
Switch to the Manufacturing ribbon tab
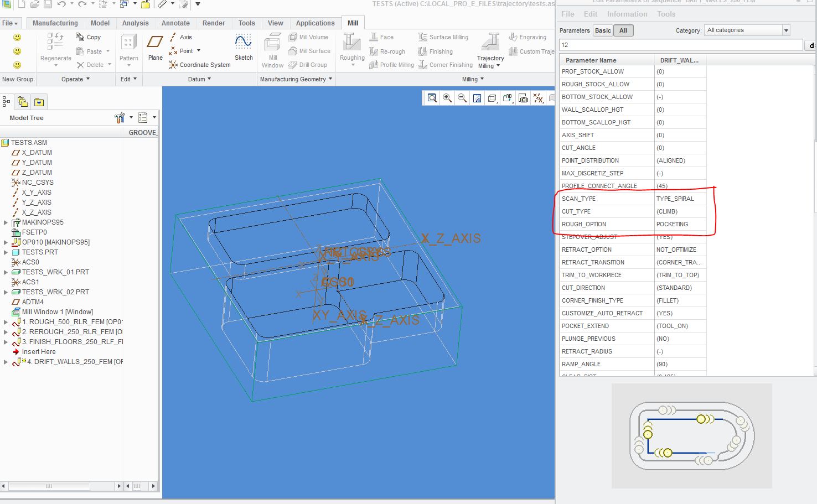[x=55, y=23]
